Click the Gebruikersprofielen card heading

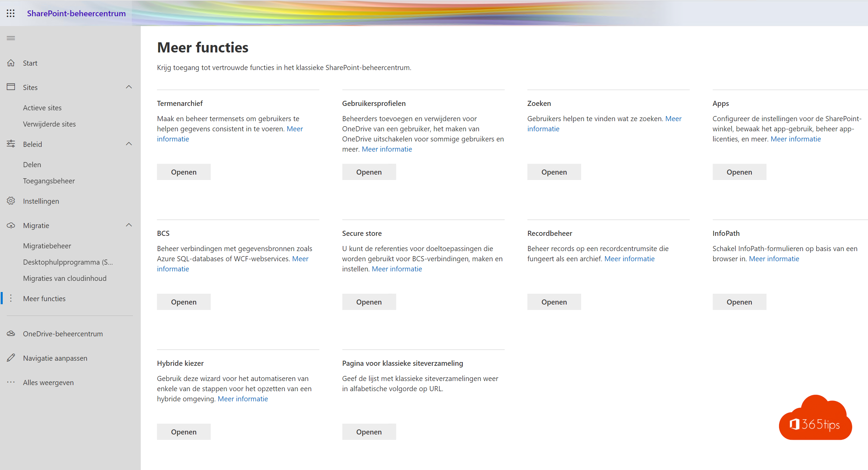(374, 104)
